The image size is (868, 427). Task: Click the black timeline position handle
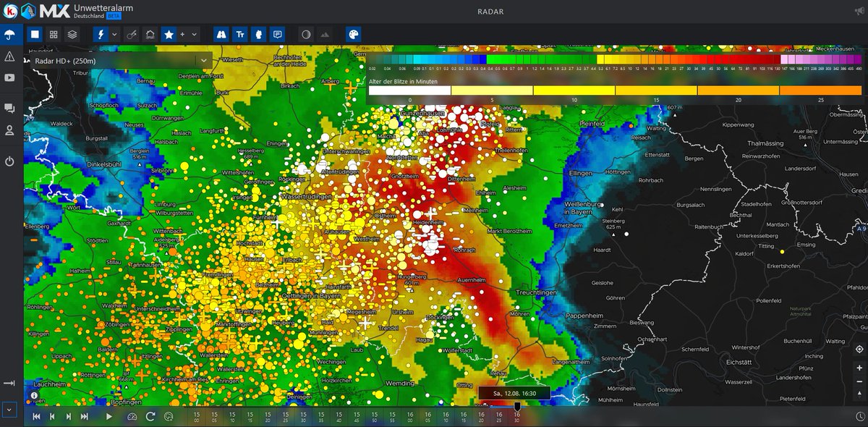click(516, 408)
